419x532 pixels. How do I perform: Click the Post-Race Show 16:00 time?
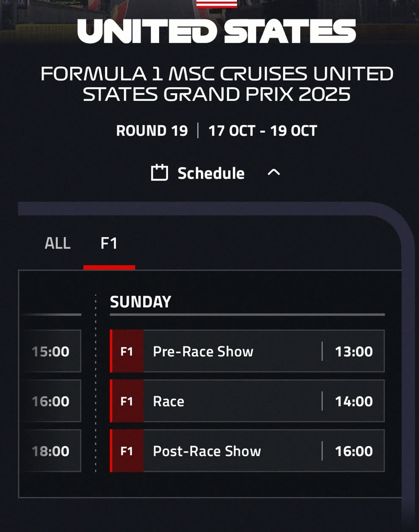pyautogui.click(x=354, y=451)
